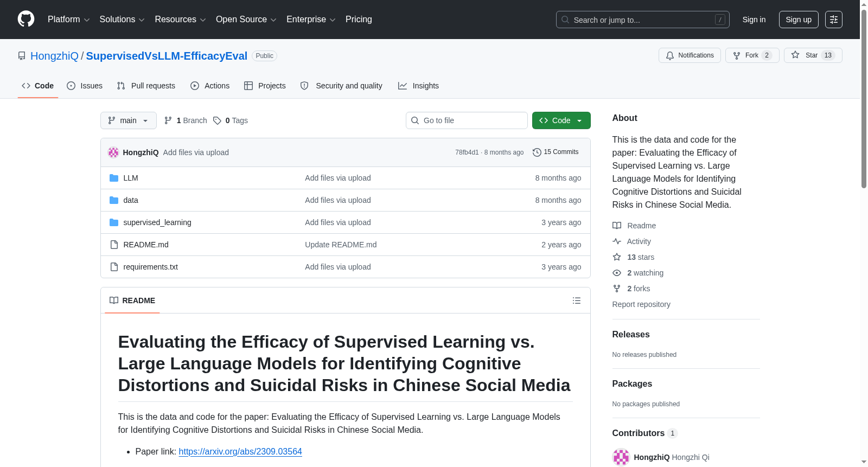The image size is (868, 467).
Task: Expand the Solutions menu
Action: 122,20
